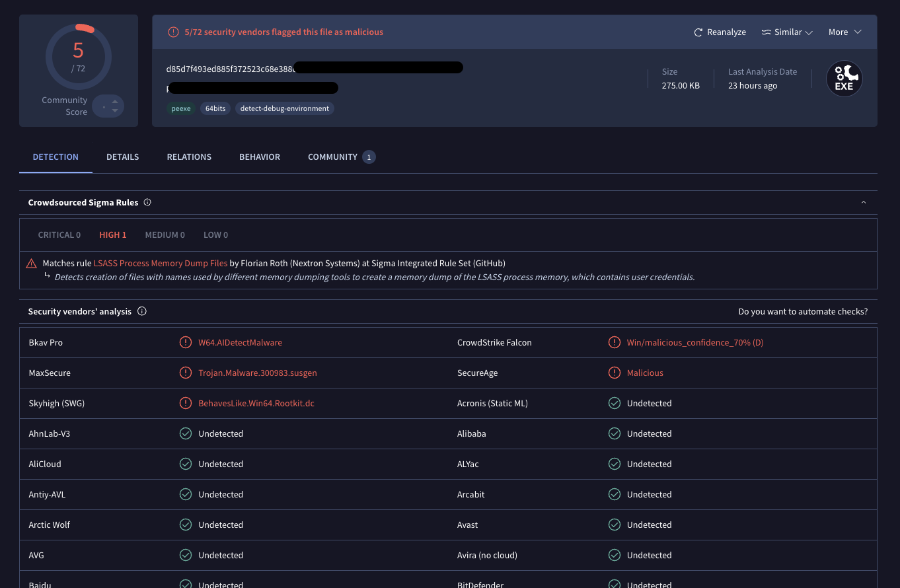Click the EXE file type icon
The height and width of the screenshot is (588, 900).
(x=844, y=79)
